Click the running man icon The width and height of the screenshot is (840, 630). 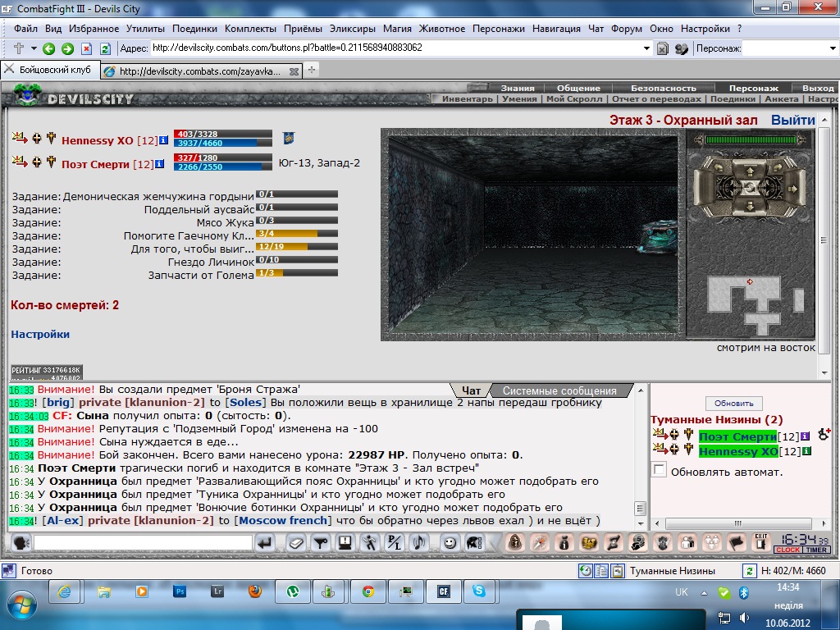pos(370,543)
